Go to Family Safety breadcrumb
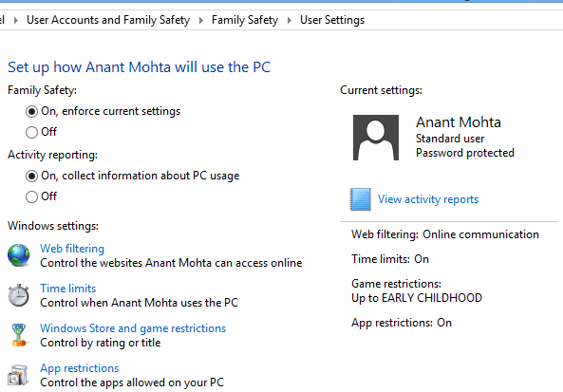563x392 pixels. click(x=245, y=20)
